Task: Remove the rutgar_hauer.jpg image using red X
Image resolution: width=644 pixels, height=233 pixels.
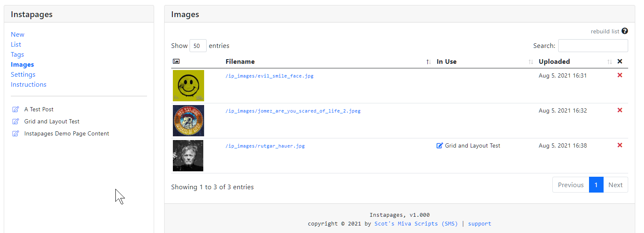Action: pos(619,145)
